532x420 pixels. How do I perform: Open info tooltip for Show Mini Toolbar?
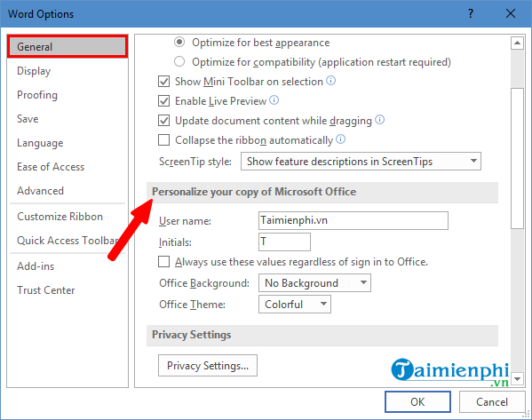tap(330, 81)
